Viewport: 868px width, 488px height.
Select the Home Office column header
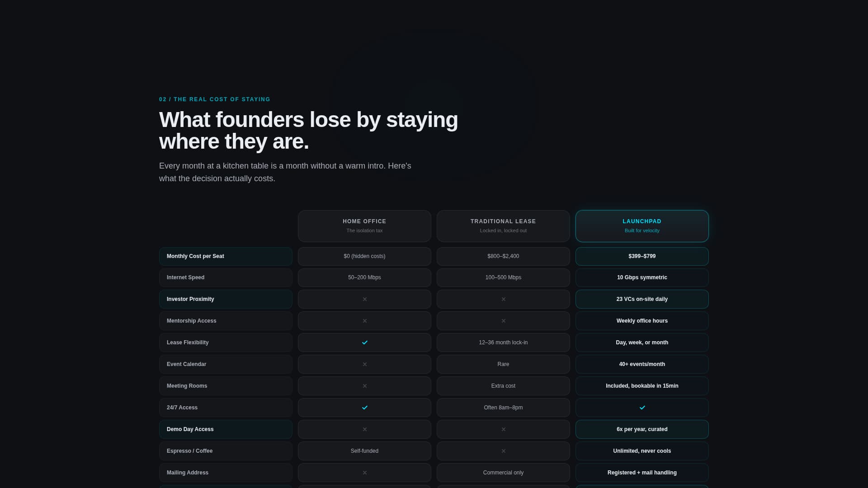click(364, 226)
